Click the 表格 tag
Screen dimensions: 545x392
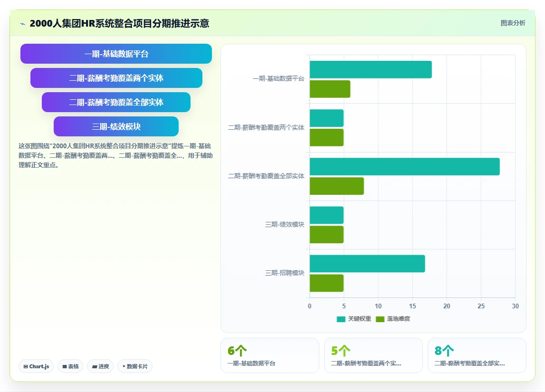pos(70,366)
